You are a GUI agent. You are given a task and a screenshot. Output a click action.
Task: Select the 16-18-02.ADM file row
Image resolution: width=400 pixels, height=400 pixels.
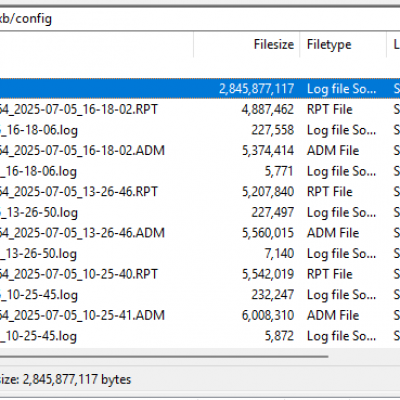[200, 151]
